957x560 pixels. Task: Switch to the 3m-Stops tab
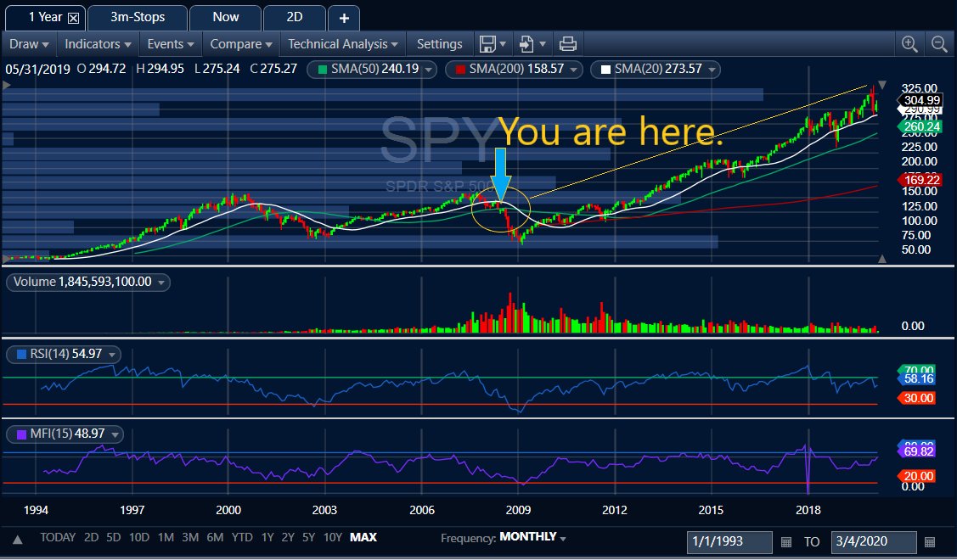coord(138,17)
